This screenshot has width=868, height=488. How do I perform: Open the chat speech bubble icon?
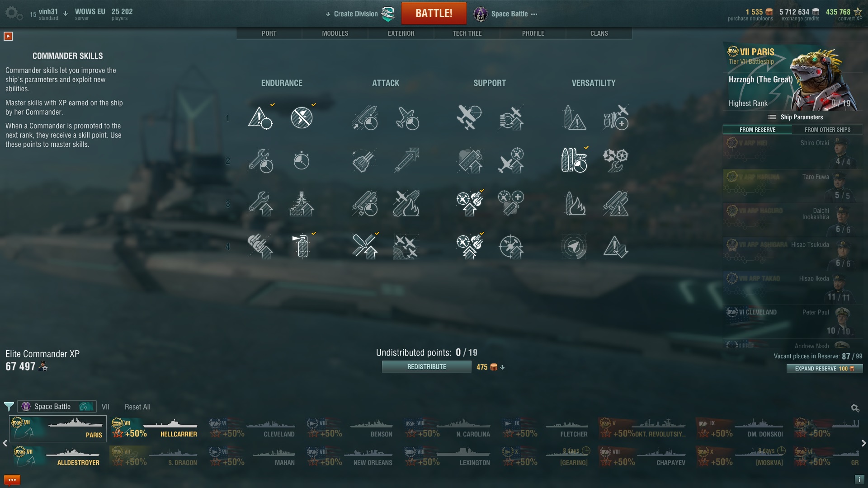coord(12,480)
